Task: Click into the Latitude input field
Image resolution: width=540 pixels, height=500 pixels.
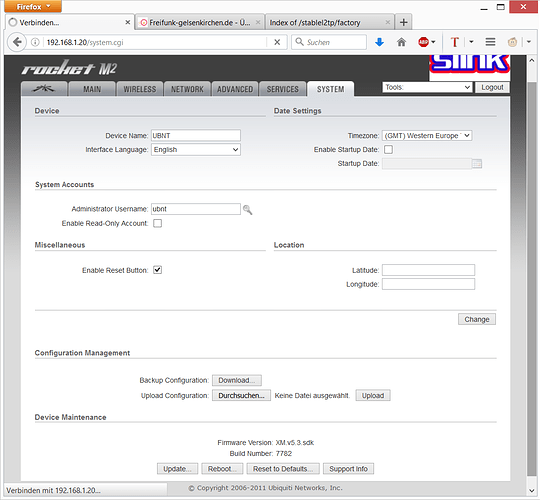Action: pyautogui.click(x=428, y=270)
